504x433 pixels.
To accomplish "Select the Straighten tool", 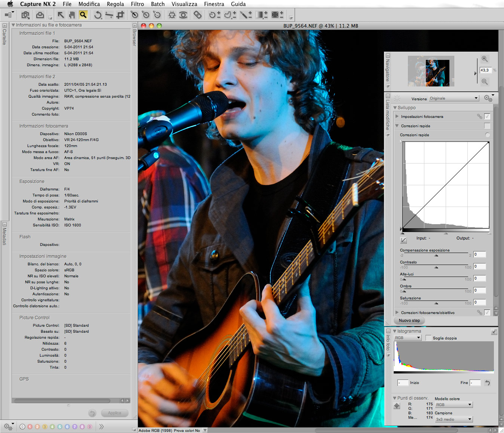I will pyautogui.click(x=109, y=15).
